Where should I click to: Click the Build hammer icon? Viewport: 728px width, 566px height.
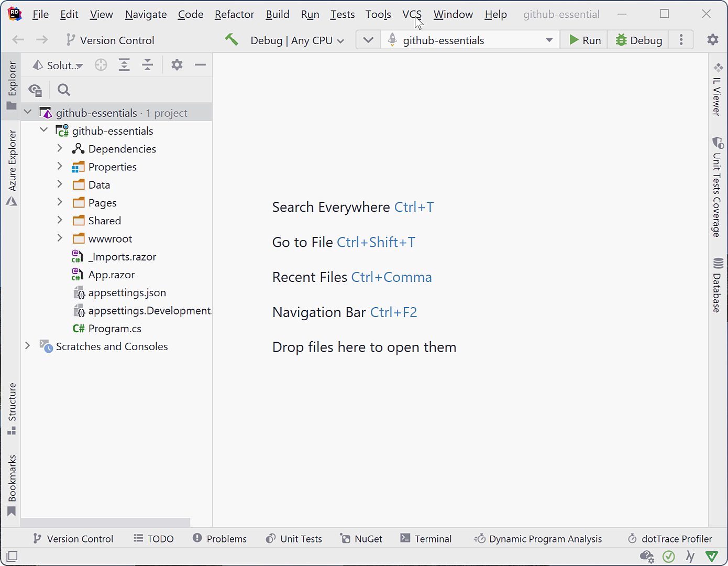(231, 39)
